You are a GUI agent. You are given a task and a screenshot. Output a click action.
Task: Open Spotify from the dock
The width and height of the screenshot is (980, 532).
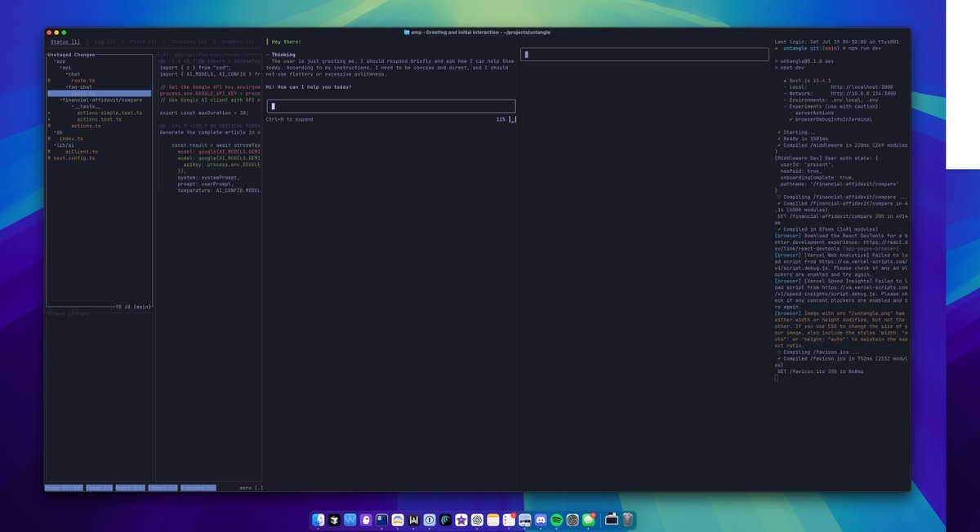556,520
